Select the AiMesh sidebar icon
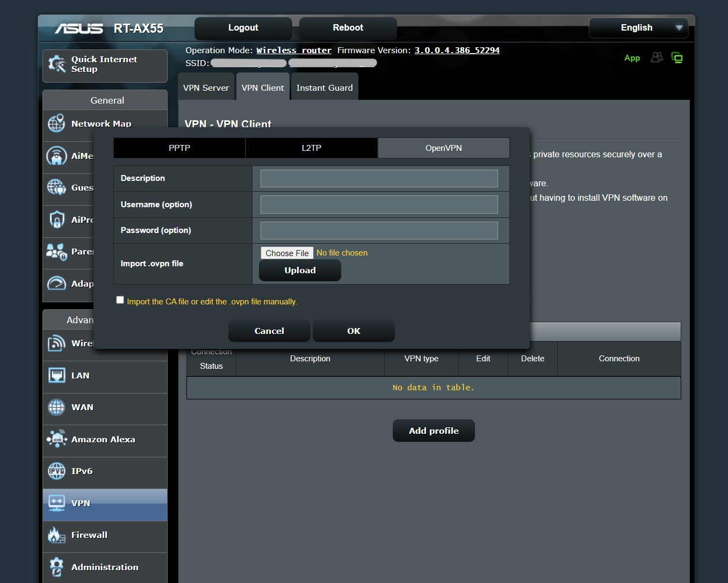 point(56,156)
